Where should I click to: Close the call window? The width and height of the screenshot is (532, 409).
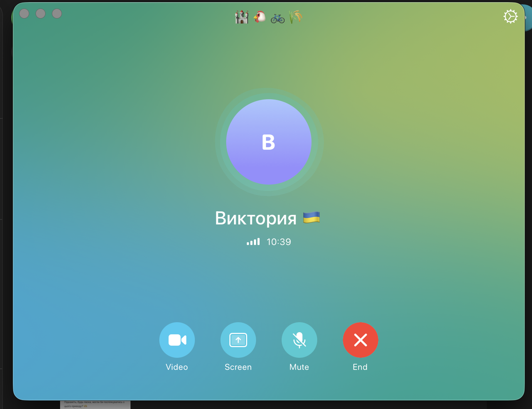(x=25, y=14)
